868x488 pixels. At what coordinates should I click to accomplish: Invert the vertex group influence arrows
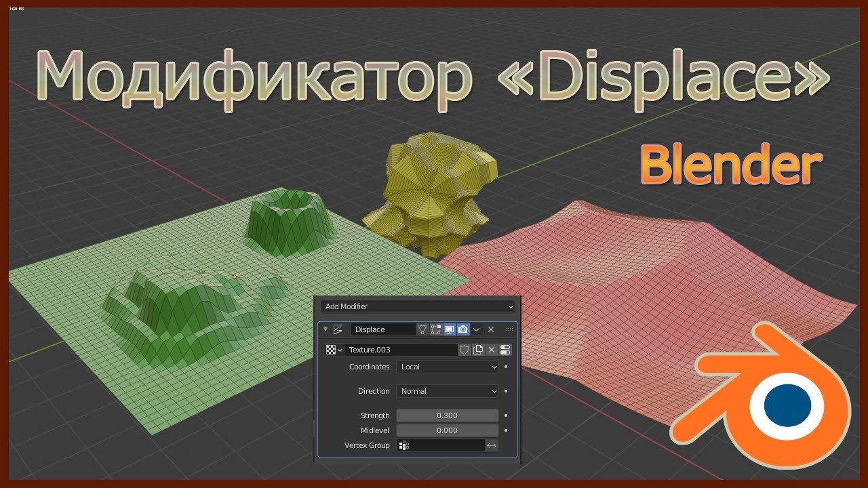click(x=492, y=445)
